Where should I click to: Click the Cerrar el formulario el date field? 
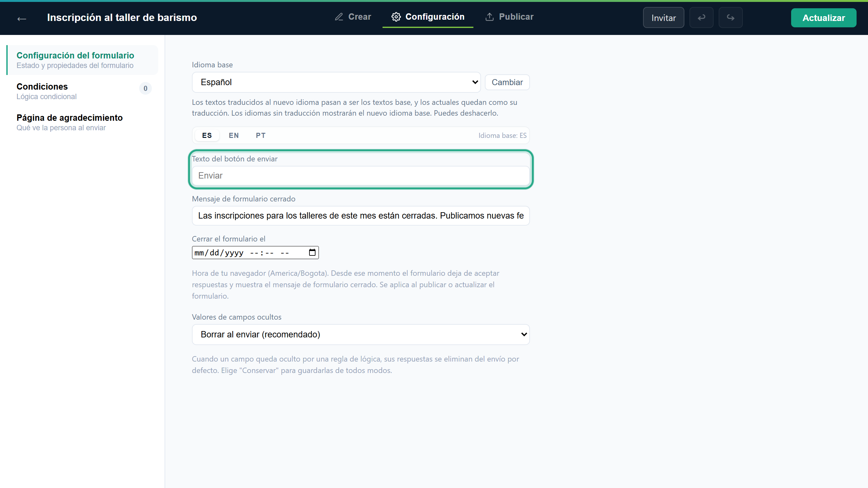point(255,253)
